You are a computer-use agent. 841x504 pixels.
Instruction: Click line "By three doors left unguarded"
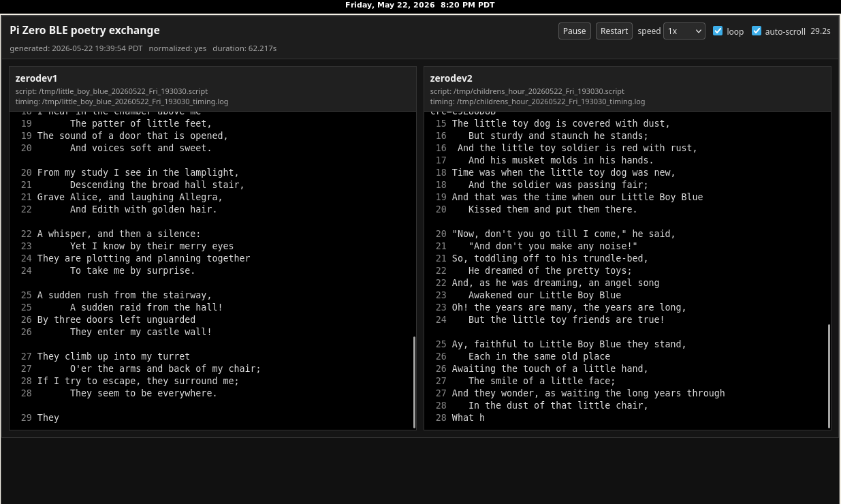tap(116, 319)
